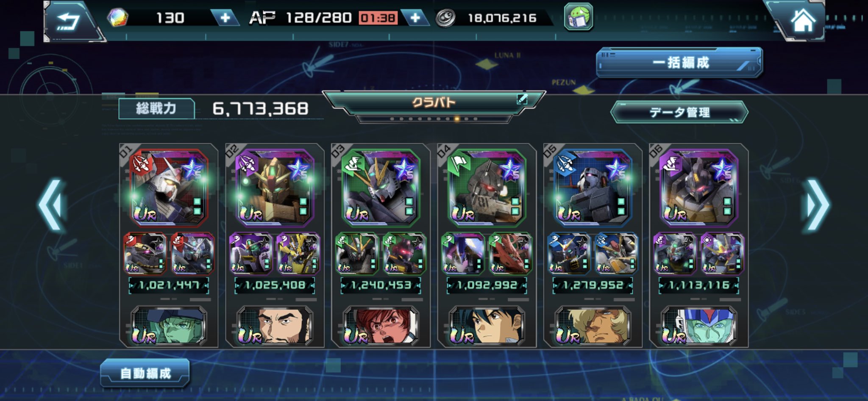
Task: Add gems with plus beside 130
Action: (x=225, y=18)
